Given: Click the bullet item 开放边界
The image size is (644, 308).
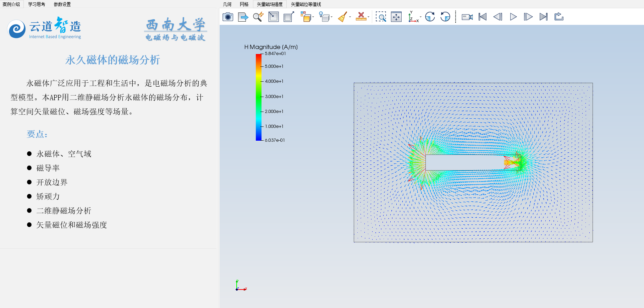Looking at the screenshot, I should pyautogui.click(x=52, y=182).
